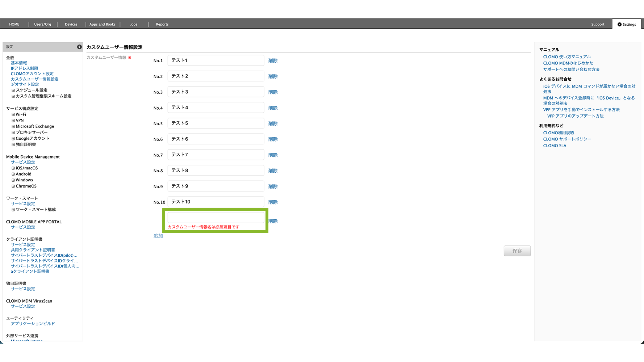Expand the iOS/macOS settings node
This screenshot has height=362, width=644.
[13, 168]
